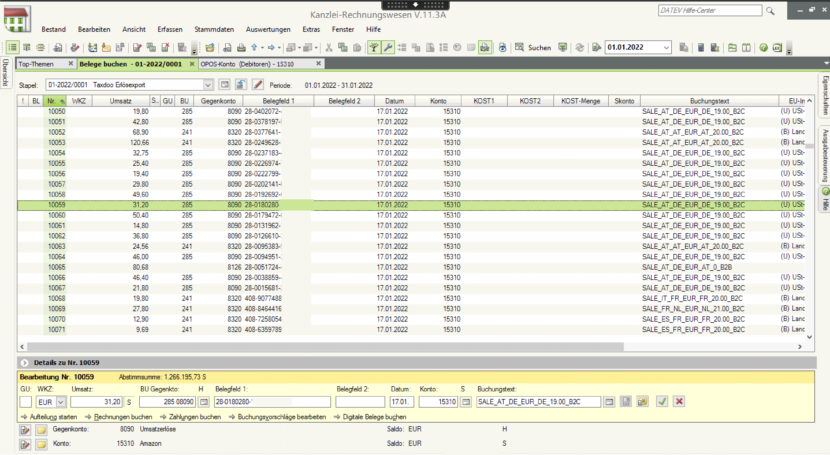Click the refresh arrows toolbar icon

pyautogui.click(x=580, y=48)
